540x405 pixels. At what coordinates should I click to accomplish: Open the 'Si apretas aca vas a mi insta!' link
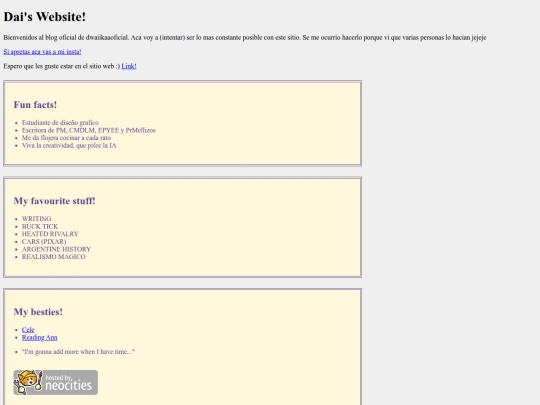point(42,52)
